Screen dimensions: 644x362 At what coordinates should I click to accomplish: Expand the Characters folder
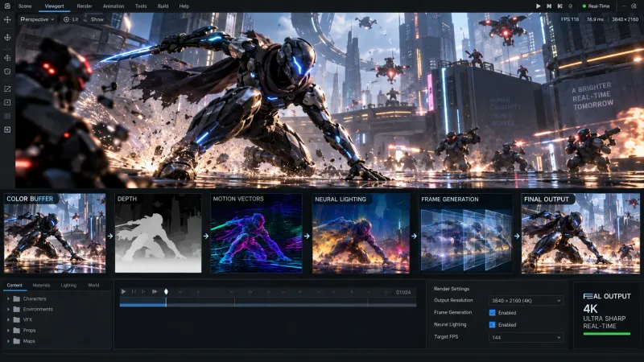click(8, 298)
